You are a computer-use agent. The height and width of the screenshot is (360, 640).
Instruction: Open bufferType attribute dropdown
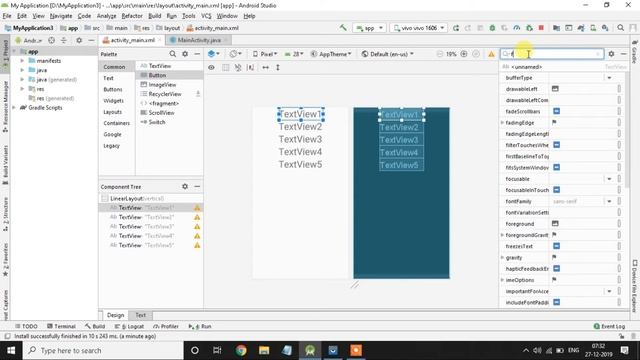(609, 78)
